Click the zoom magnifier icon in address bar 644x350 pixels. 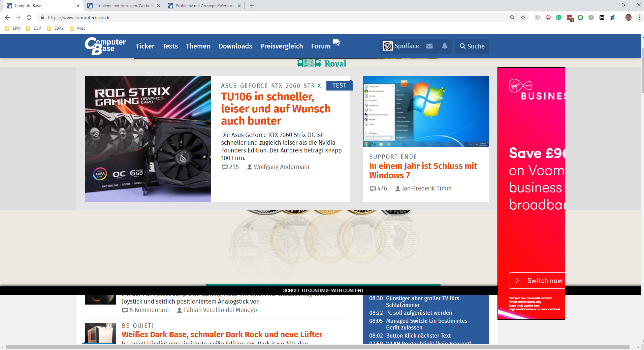[512, 17]
